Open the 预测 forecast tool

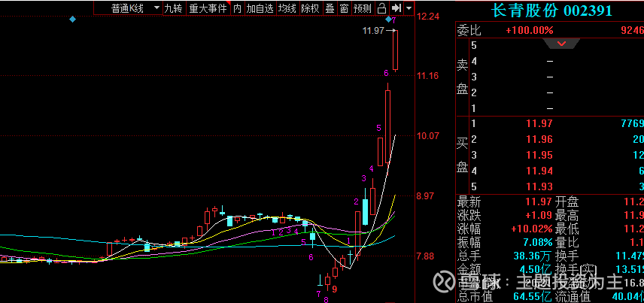pos(363,8)
